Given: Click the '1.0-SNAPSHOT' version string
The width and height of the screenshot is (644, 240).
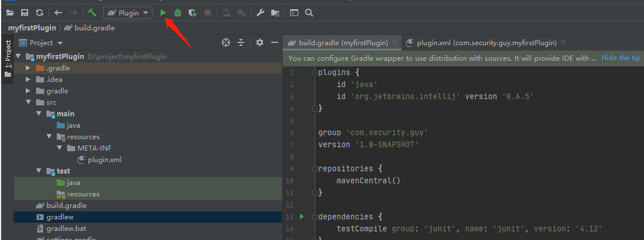Looking at the screenshot, I should pos(387,144).
